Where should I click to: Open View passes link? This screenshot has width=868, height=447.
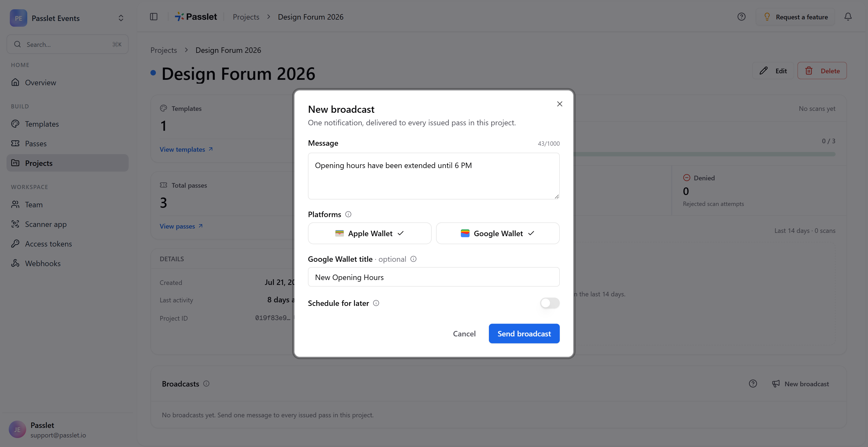coord(181,226)
